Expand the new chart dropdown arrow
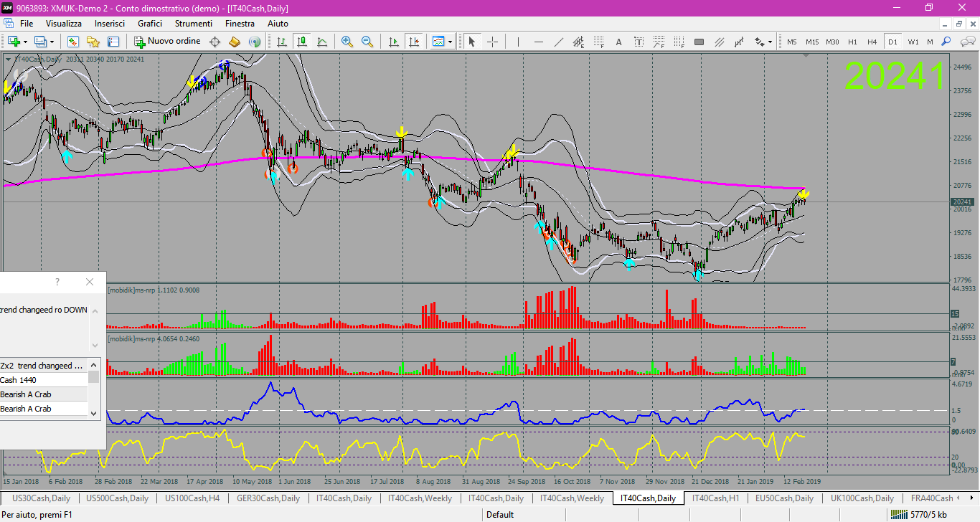This screenshot has width=980, height=522. [26, 42]
